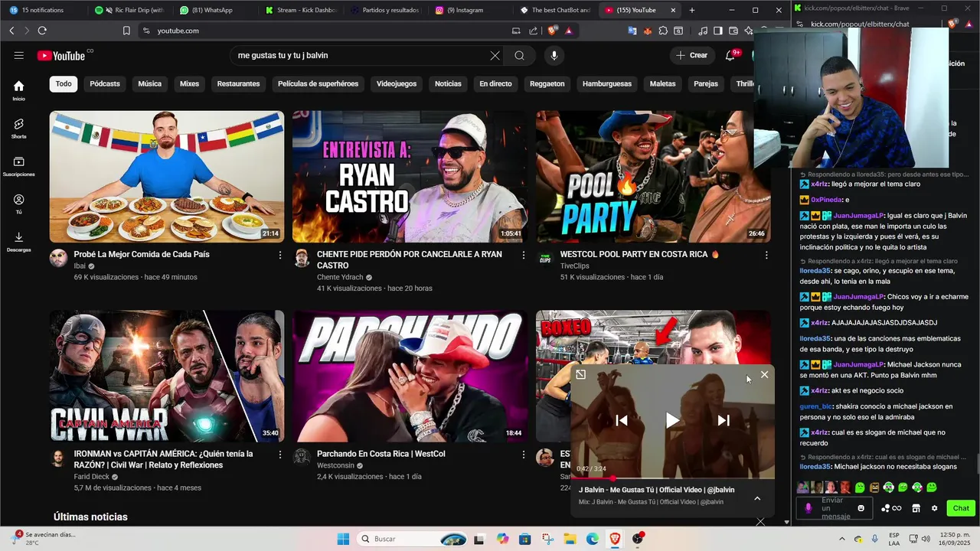Screen dimensions: 980x551
Task: Open the Farid Dieck channel link
Action: pyautogui.click(x=92, y=477)
